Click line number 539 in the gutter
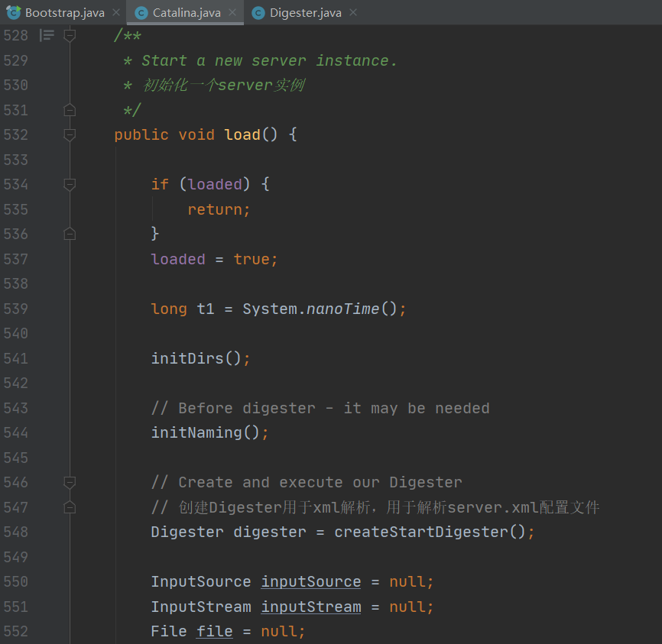The width and height of the screenshot is (662, 644). point(15,309)
